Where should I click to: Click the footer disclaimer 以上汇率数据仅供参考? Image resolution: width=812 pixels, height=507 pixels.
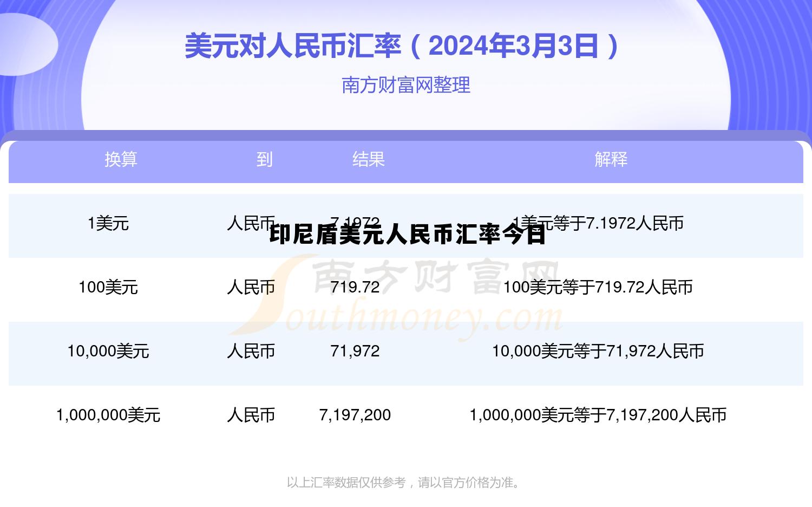click(x=404, y=480)
